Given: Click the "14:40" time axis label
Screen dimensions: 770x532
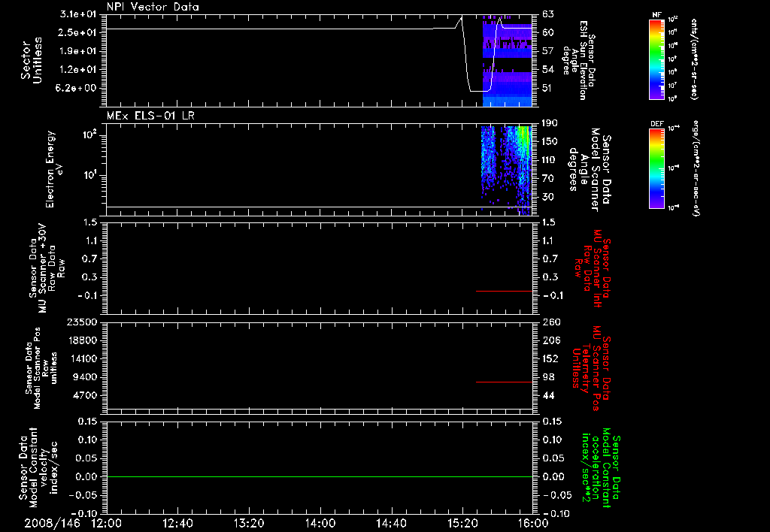Looking at the screenshot, I should pos(391,523).
